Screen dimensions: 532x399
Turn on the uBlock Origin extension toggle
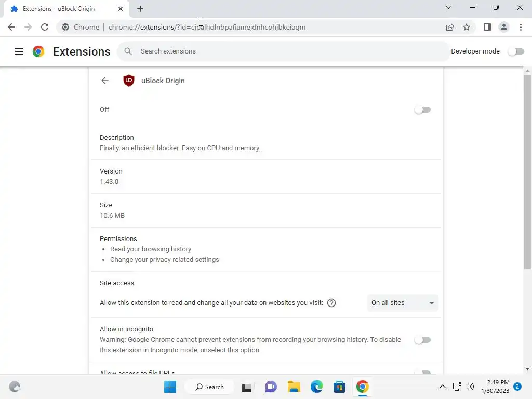click(422, 110)
